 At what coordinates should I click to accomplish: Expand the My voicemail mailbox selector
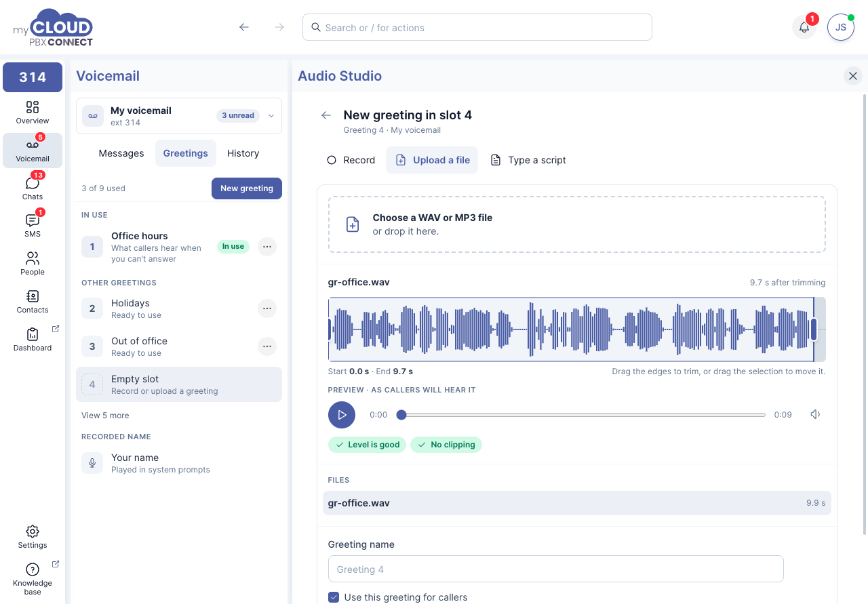pyautogui.click(x=179, y=116)
